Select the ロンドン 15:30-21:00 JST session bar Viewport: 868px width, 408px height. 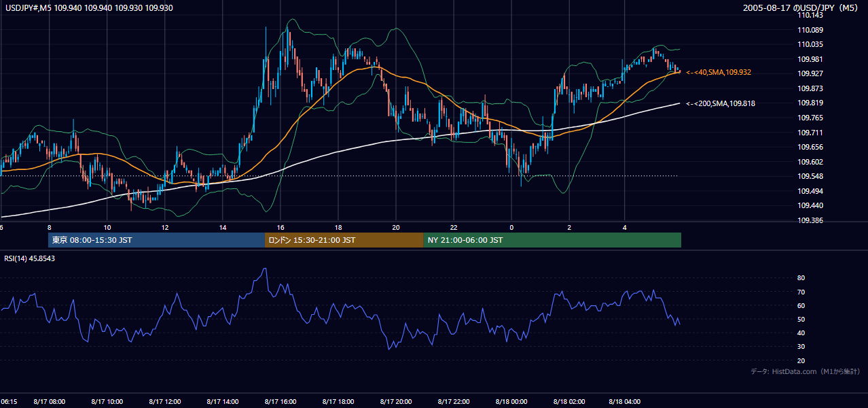[344, 240]
